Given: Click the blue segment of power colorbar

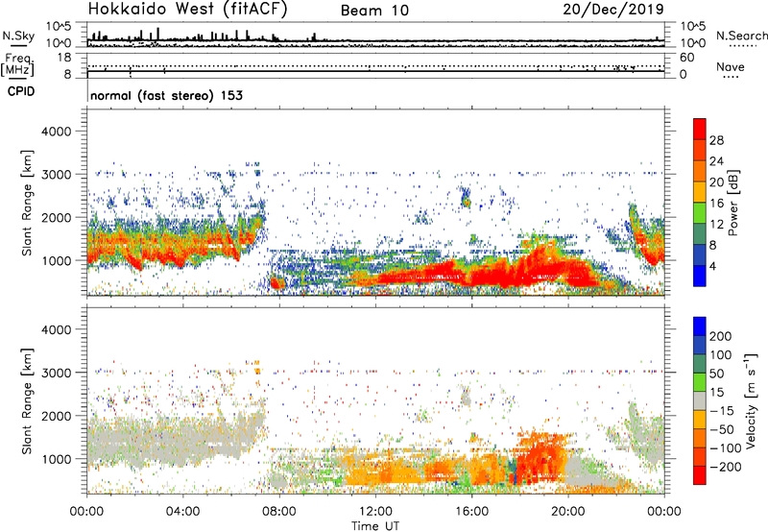Looking at the screenshot, I should point(700,276).
